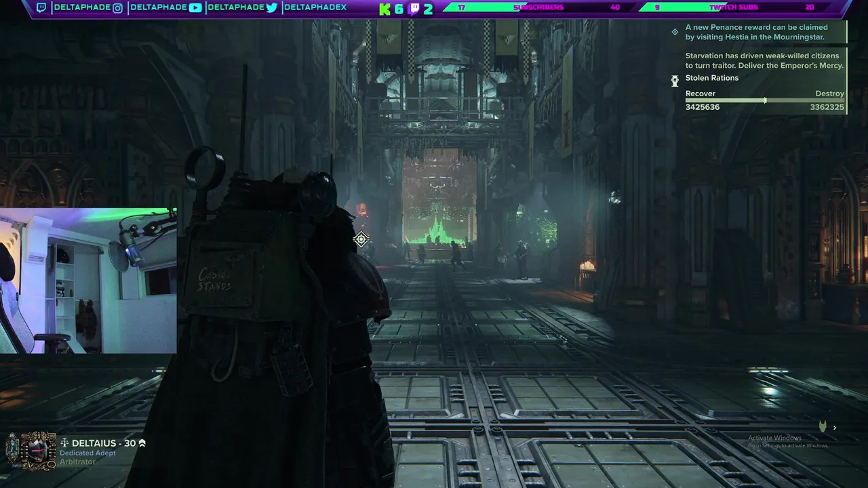Click the green Kick logo counter

[x=385, y=9]
